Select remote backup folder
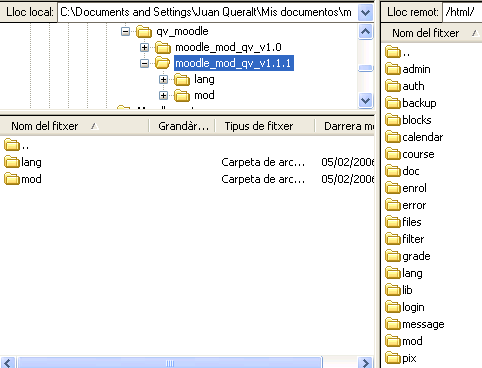The height and width of the screenshot is (368, 482). tap(411, 103)
